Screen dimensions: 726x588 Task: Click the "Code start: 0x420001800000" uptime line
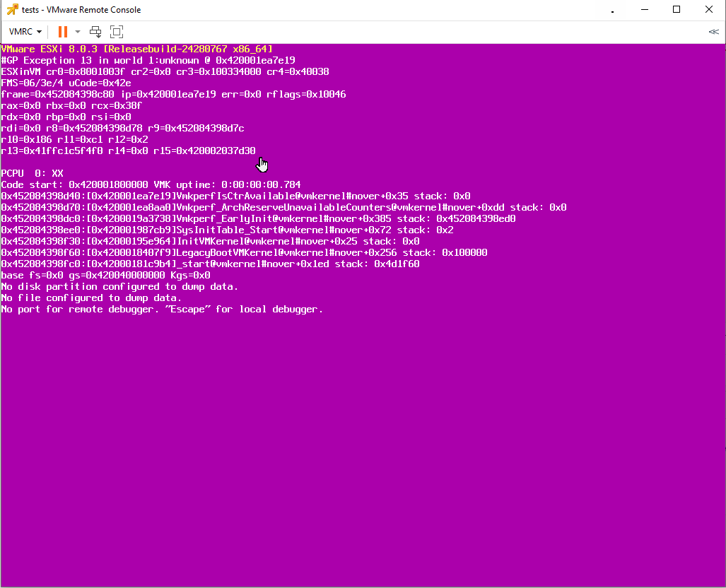pyautogui.click(x=151, y=184)
